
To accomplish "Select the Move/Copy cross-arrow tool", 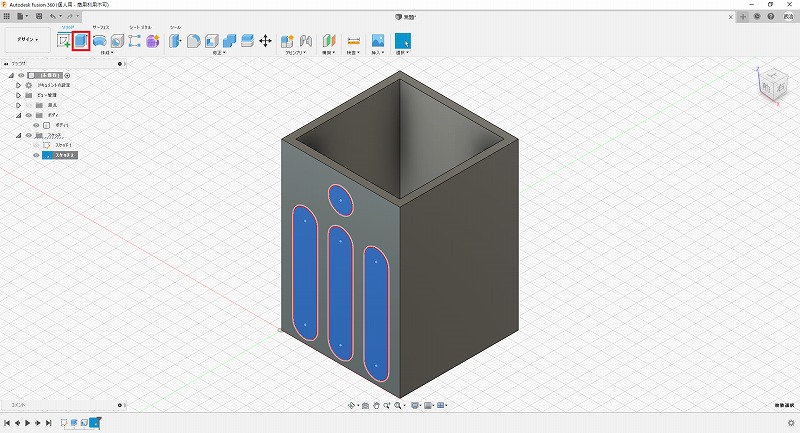I will pyautogui.click(x=265, y=41).
